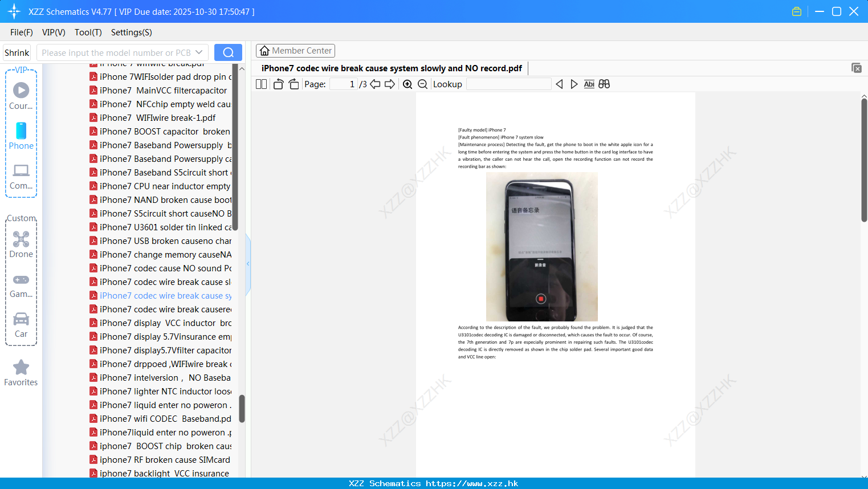868x489 pixels.
Task: Click the lower scrollbar thumb of file list
Action: [x=242, y=409]
